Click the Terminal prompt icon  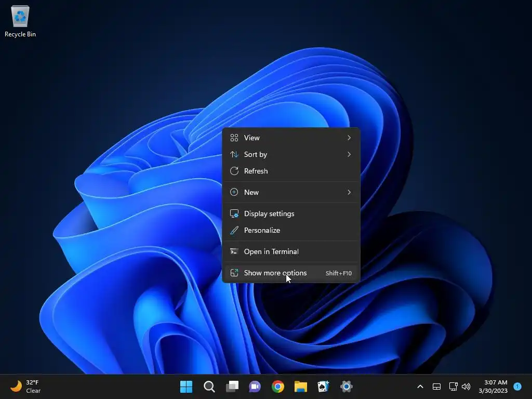point(234,252)
